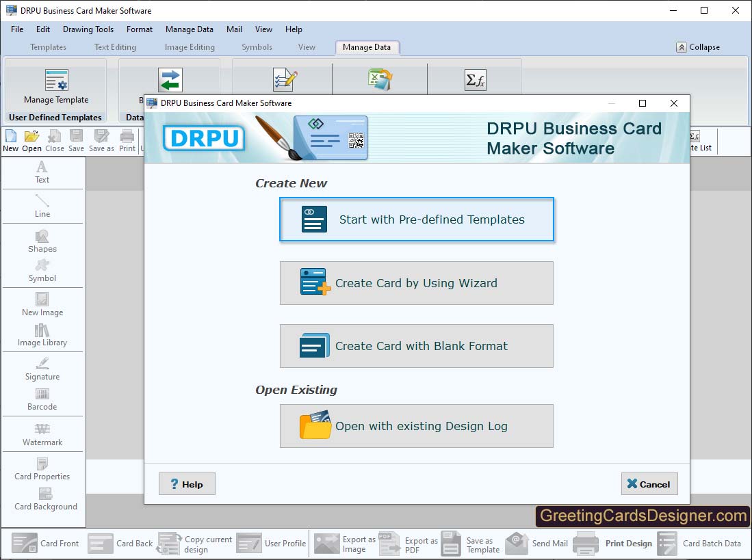Image resolution: width=752 pixels, height=560 pixels.
Task: Click Print Design in the bottom bar
Action: [612, 543]
